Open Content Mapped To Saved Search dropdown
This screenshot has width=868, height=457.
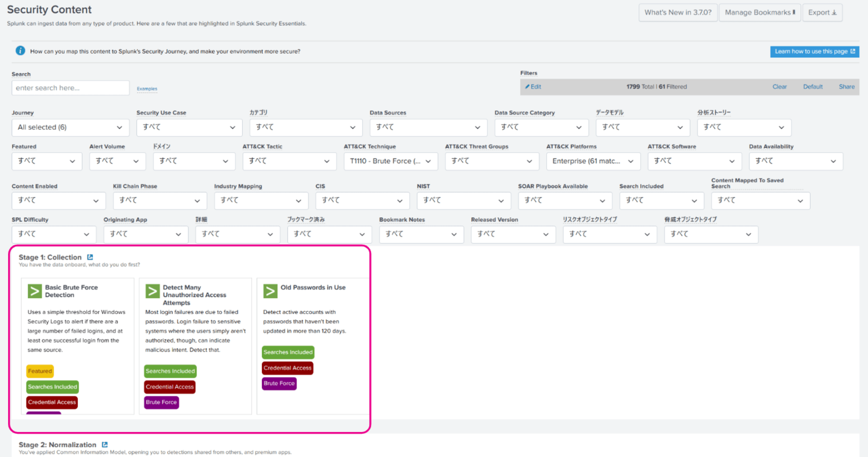point(760,200)
